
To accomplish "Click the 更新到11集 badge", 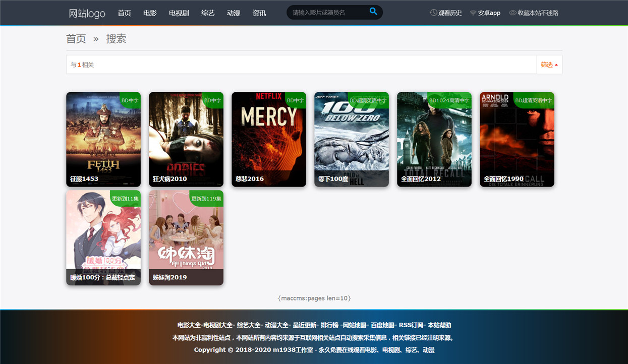I will tap(125, 199).
